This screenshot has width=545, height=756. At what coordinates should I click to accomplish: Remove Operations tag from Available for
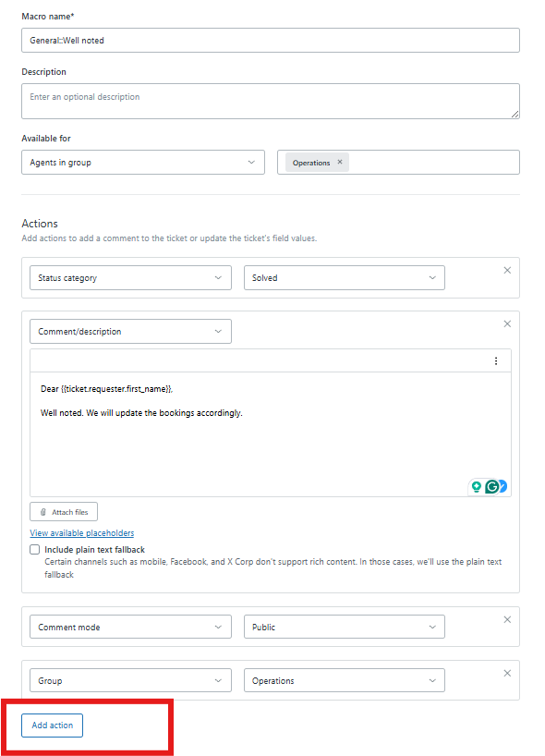pyautogui.click(x=340, y=162)
